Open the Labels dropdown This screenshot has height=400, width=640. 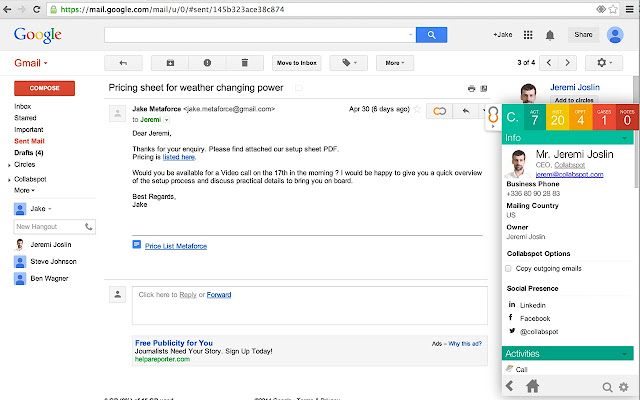click(x=349, y=63)
